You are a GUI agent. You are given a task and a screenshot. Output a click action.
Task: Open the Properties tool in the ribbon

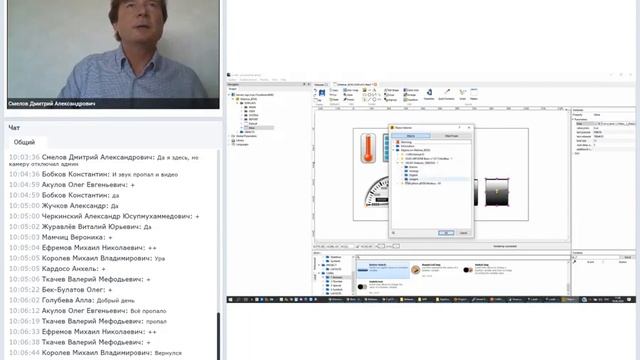[429, 94]
